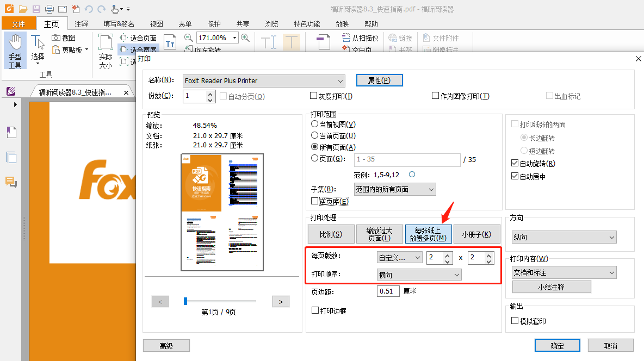Open the 文件 menu
This screenshot has width=644, height=361.
[18, 23]
